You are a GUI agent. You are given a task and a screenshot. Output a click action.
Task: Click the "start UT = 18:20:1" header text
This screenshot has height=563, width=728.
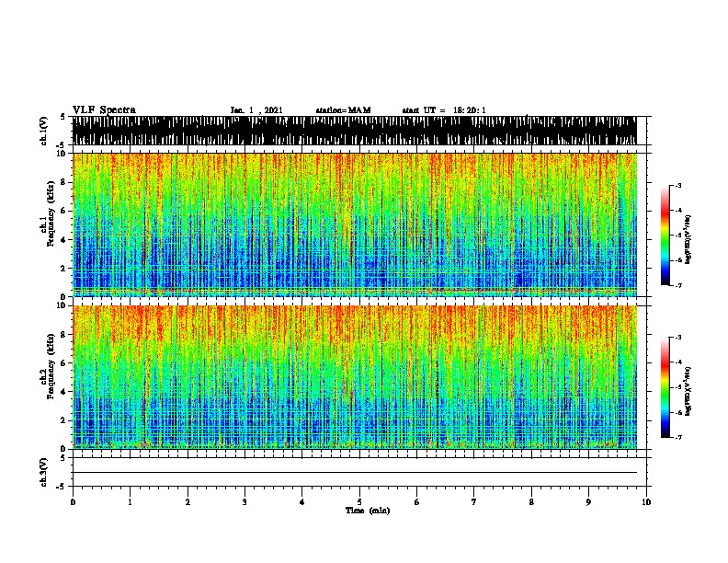444,110
